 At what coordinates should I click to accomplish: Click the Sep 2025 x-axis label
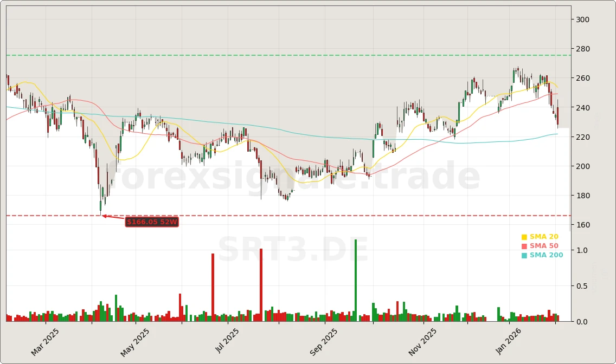point(323,342)
